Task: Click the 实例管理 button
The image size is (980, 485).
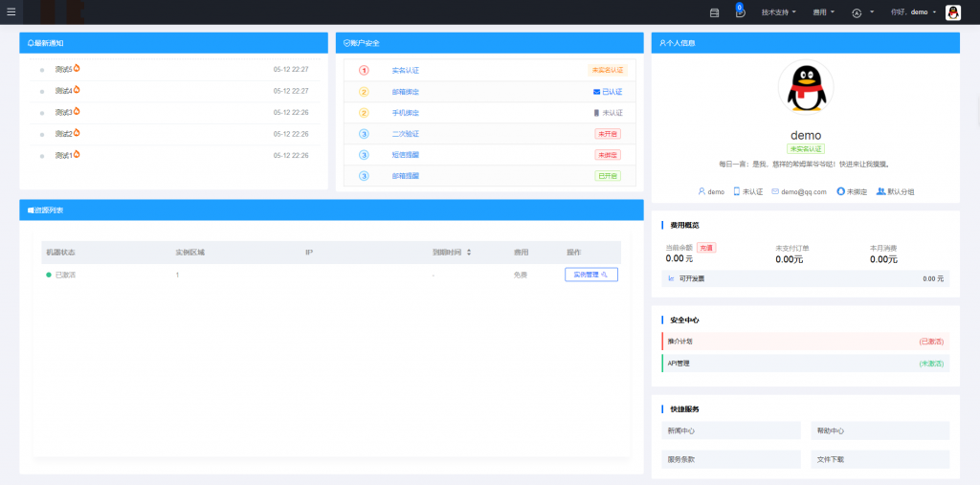Action: coord(591,275)
